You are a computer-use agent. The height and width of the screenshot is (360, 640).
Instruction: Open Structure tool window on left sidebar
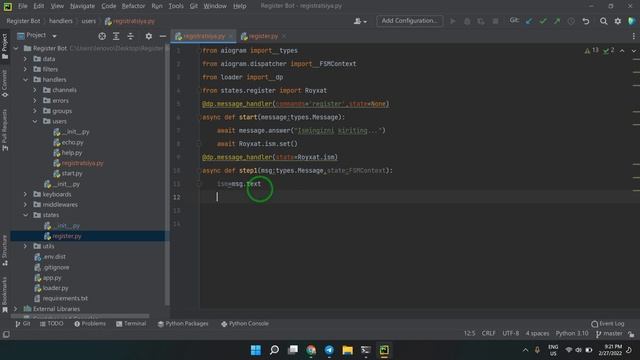pyautogui.click(x=4, y=250)
